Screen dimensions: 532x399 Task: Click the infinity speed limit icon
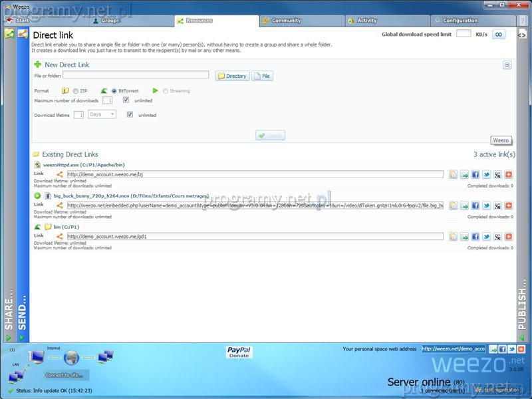tap(497, 34)
